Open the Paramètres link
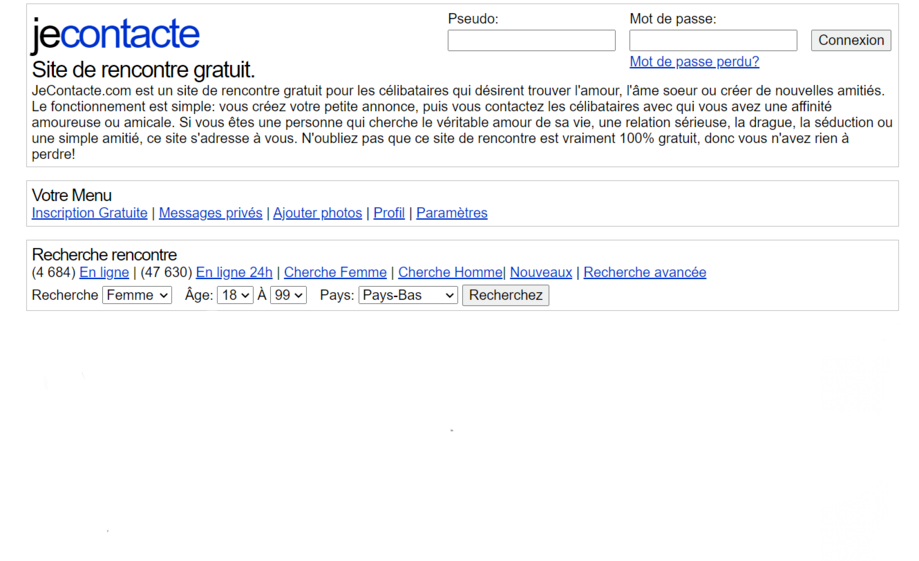The height and width of the screenshot is (561, 919). 452,213
